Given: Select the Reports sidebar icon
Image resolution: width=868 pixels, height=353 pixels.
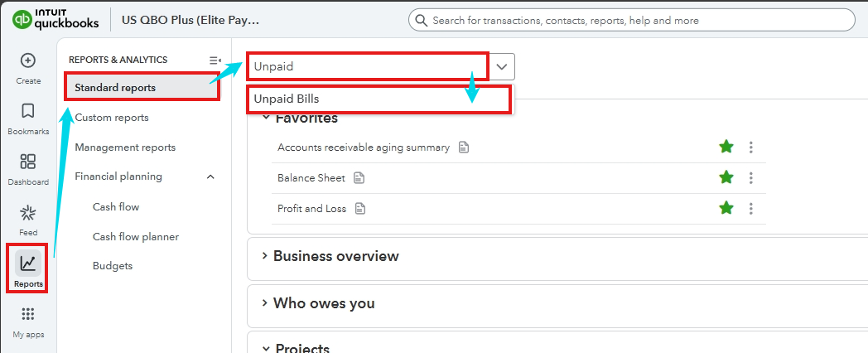Looking at the screenshot, I should pos(27,264).
